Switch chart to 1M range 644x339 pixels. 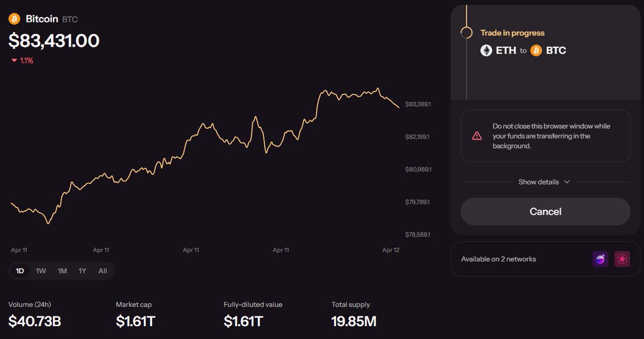click(x=62, y=271)
